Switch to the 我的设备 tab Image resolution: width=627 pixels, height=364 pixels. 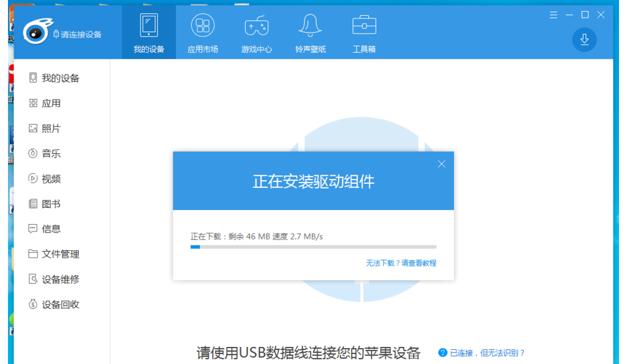[148, 32]
